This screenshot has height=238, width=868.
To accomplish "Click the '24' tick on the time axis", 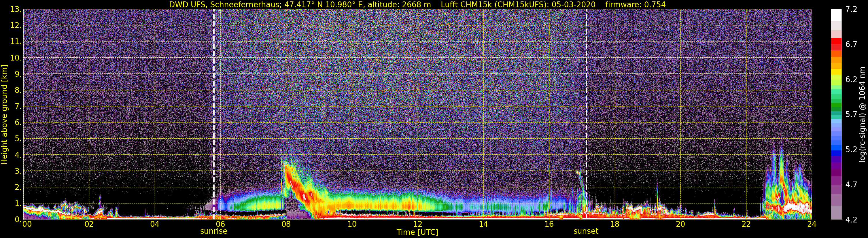I will click(x=812, y=224).
